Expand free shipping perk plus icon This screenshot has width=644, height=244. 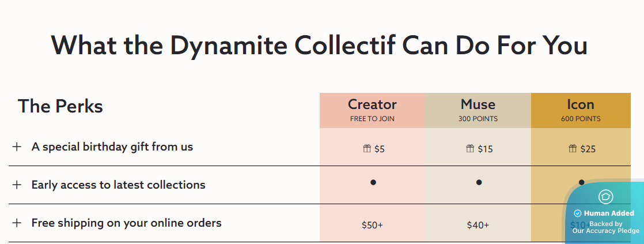17,223
